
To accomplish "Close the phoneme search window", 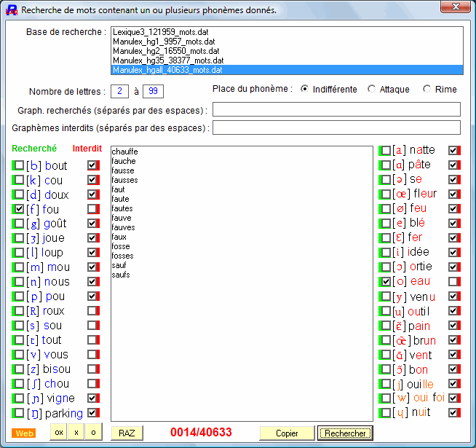I will tap(456, 7).
